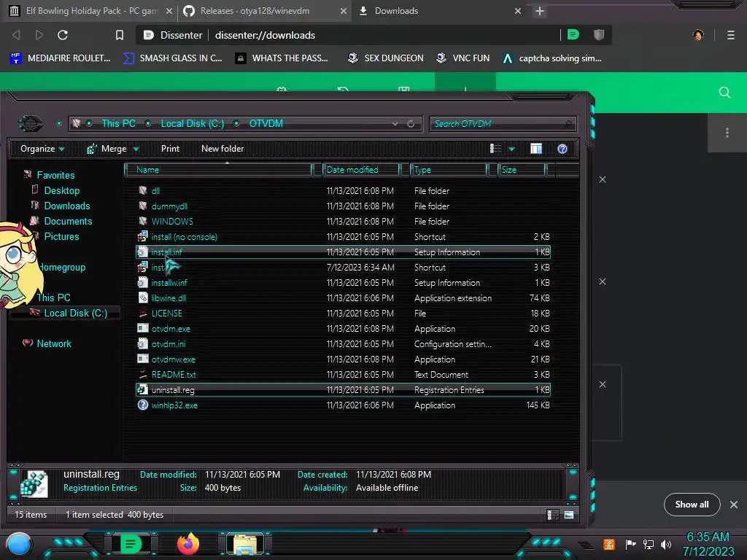Select the libwine.dll file

(169, 298)
